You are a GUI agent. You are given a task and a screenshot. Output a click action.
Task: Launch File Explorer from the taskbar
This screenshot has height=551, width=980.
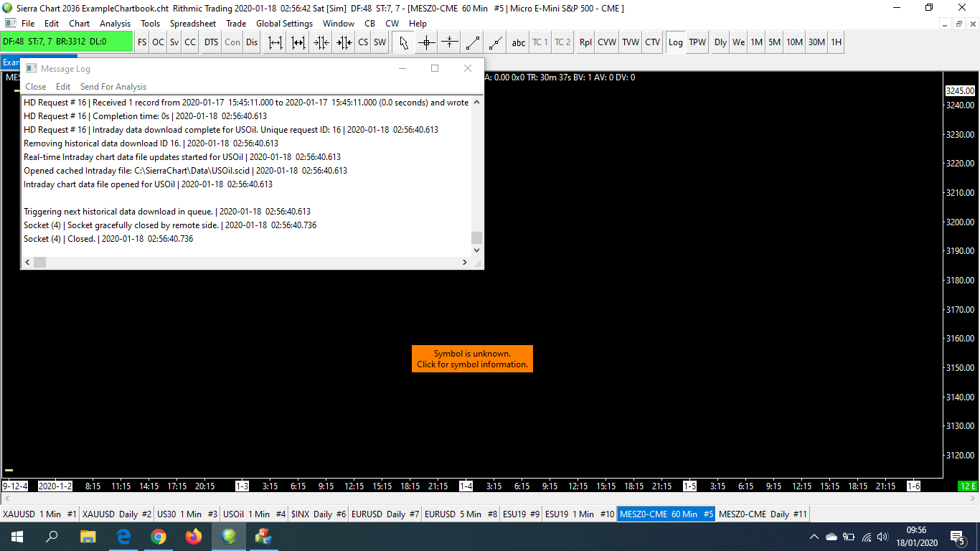pyautogui.click(x=88, y=536)
